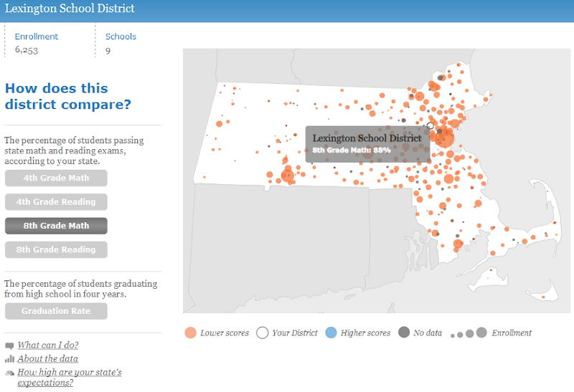Show 8th Grade Reading results
Image resolution: width=574 pixels, height=392 pixels.
[x=56, y=249]
